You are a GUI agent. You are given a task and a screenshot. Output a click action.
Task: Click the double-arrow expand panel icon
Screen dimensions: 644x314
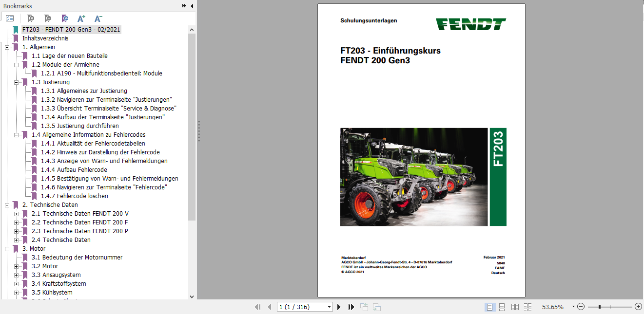click(184, 6)
